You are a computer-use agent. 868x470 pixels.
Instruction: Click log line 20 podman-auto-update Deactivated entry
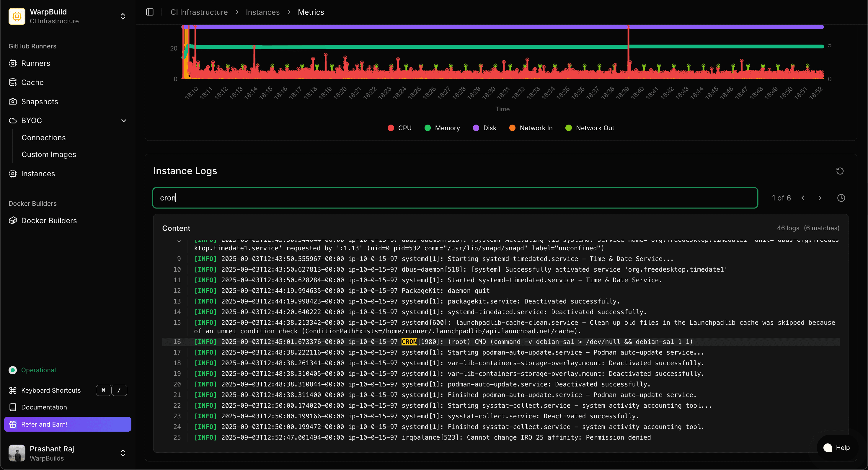(x=501, y=384)
